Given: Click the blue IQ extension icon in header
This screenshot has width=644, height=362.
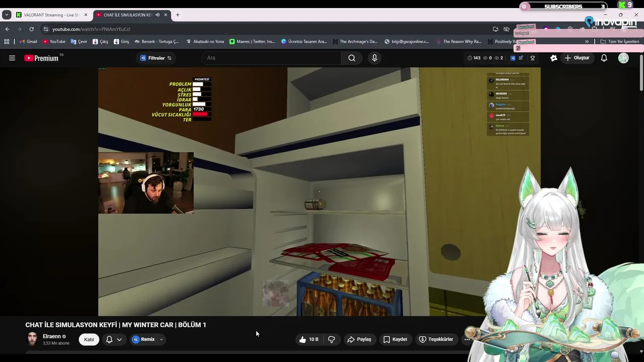Looking at the screenshot, I should (x=513, y=58).
